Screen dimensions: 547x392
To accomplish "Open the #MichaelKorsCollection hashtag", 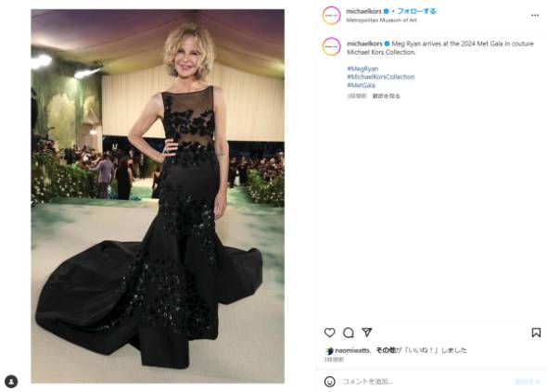I will click(381, 77).
